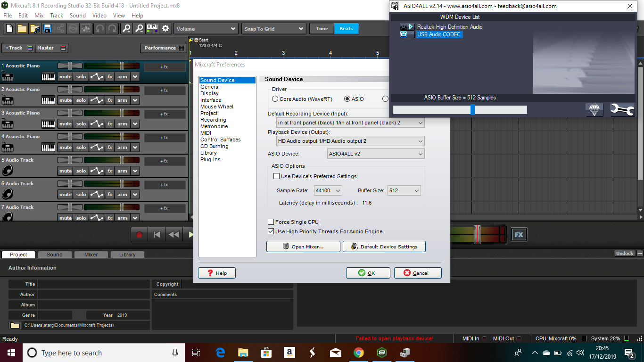
Task: Click the ASIO4ALL wrench advanced options icon
Action: pos(622,110)
